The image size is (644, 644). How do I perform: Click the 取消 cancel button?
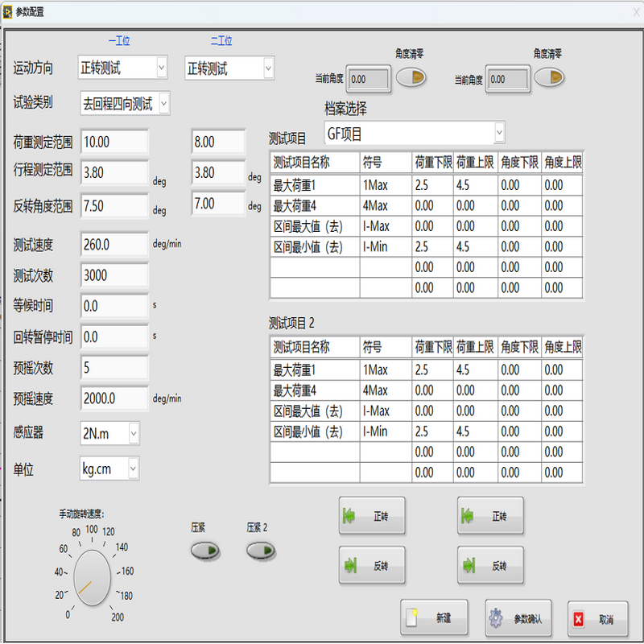point(597,619)
